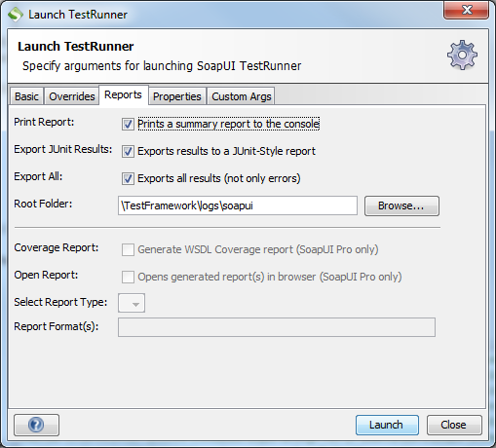The width and height of the screenshot is (496, 448).
Task: Click the SoapUI logo in title bar
Action: [x=16, y=15]
